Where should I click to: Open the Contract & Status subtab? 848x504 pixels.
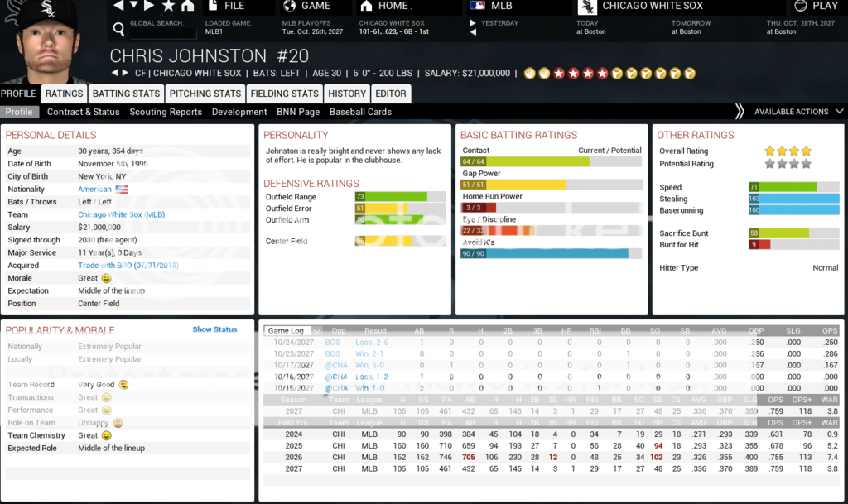coord(83,112)
